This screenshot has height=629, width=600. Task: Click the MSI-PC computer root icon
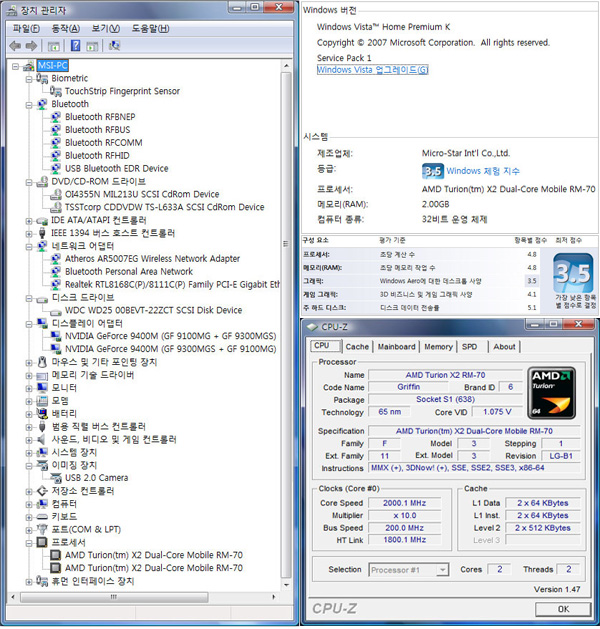coord(28,66)
